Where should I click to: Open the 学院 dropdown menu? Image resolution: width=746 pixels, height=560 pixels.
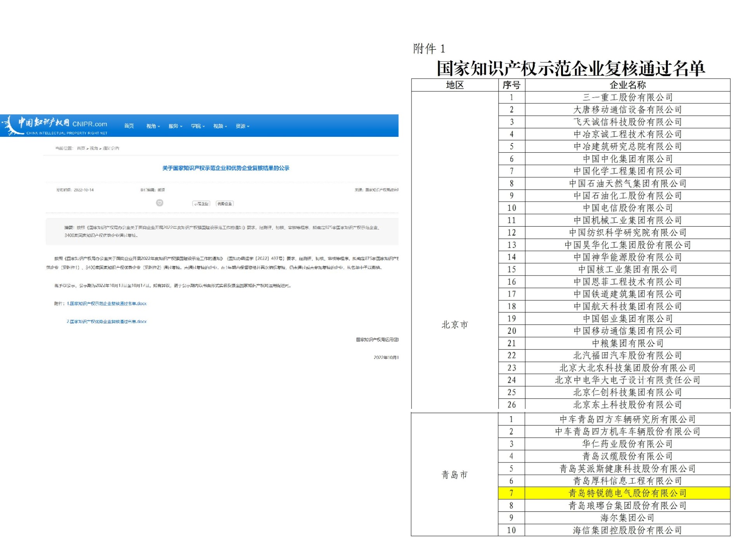click(x=197, y=126)
